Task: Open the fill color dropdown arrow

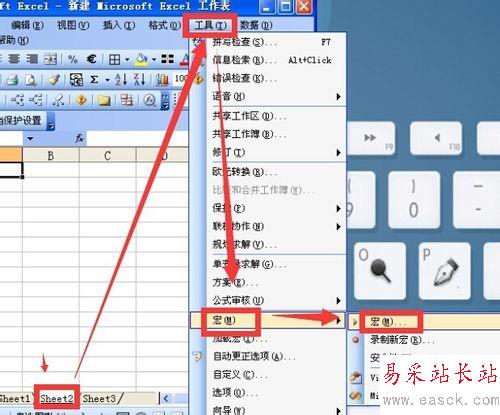Action: tap(154, 60)
